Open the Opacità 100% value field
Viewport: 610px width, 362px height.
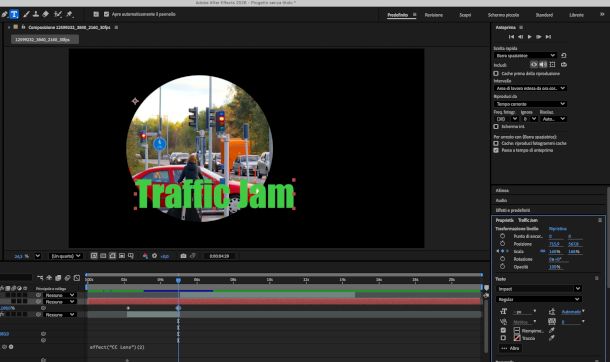tap(555, 267)
